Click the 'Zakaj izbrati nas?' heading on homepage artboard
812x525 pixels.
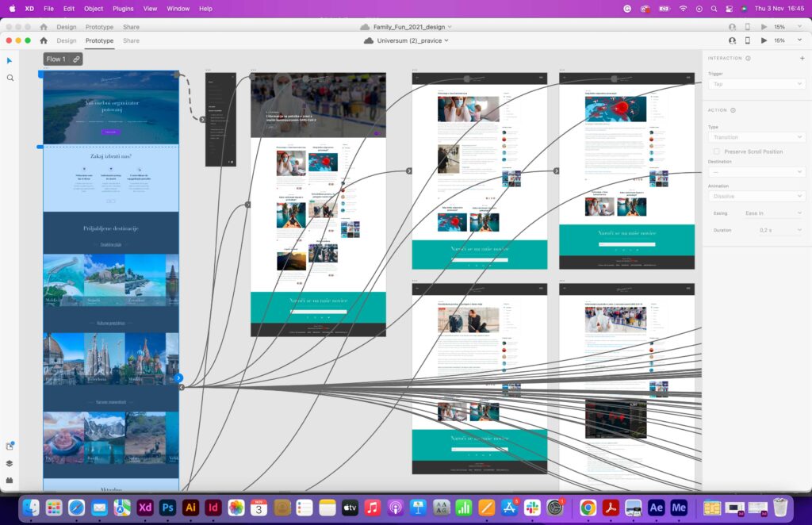111,156
